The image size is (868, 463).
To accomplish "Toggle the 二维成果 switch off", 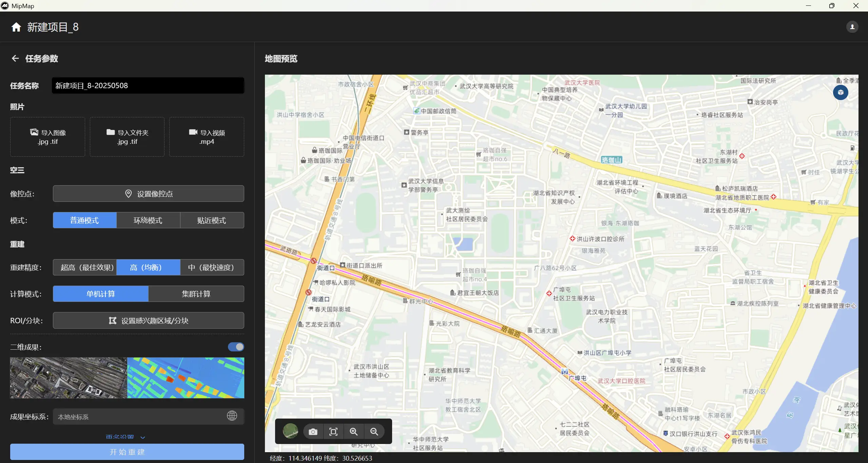I will [x=236, y=347].
